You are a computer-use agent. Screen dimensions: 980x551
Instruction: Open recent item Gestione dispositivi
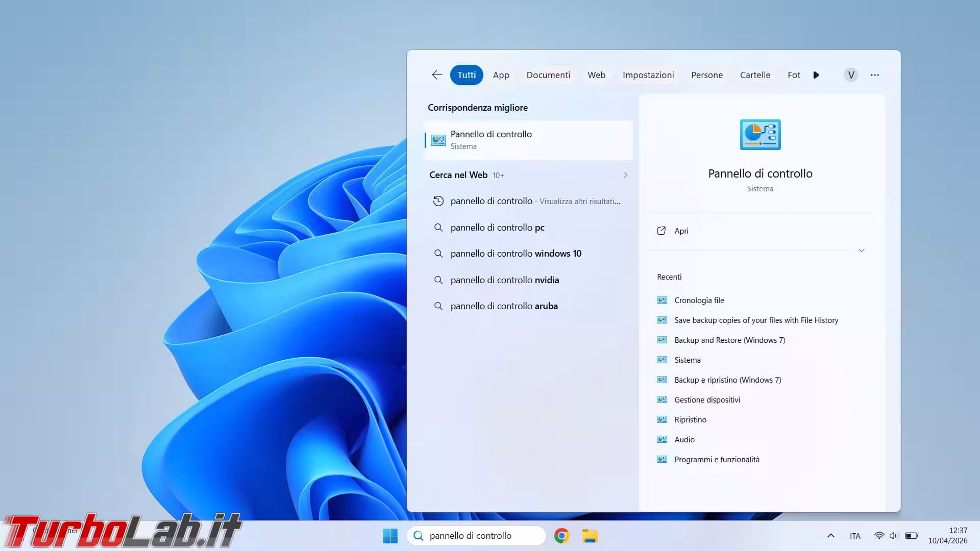point(707,400)
